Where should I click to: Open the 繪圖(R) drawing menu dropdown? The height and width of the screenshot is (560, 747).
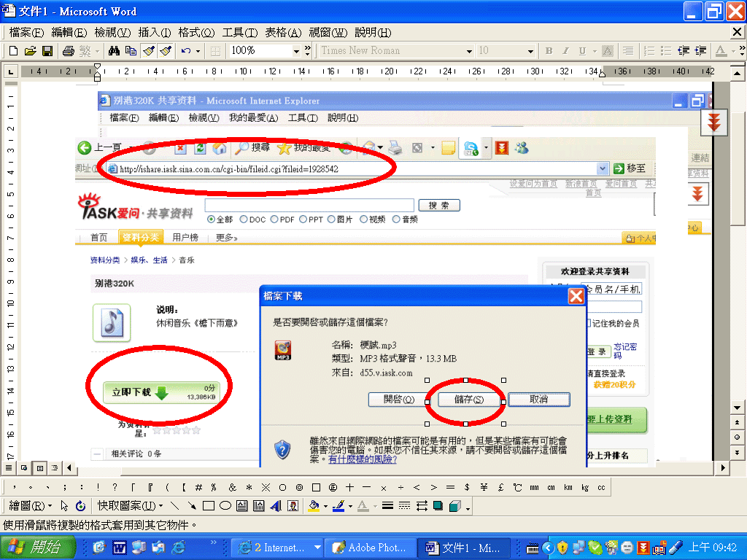[31, 506]
